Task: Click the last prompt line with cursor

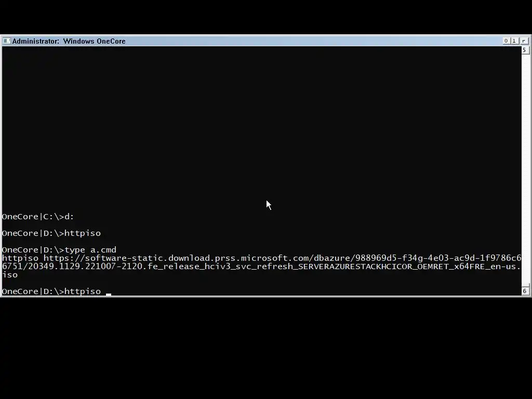Action: (56, 291)
